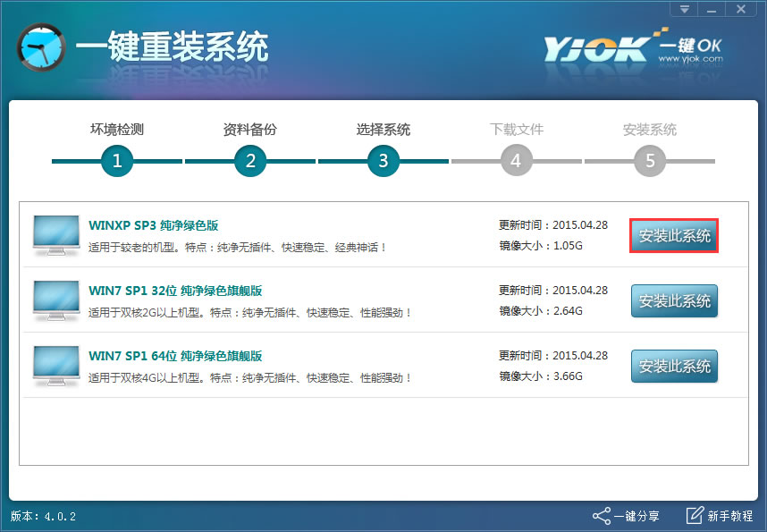
Task: Click step circle 5 安装系统
Action: 649,162
